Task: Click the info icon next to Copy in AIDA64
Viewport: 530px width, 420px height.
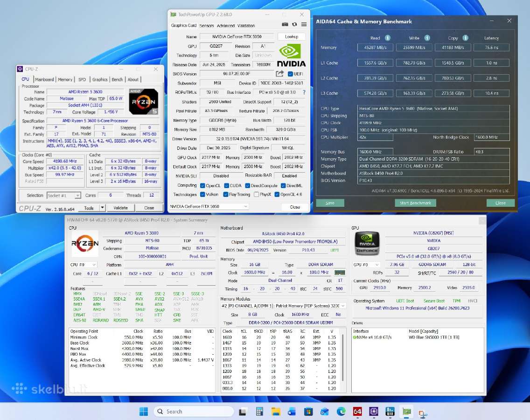Action: [466, 38]
